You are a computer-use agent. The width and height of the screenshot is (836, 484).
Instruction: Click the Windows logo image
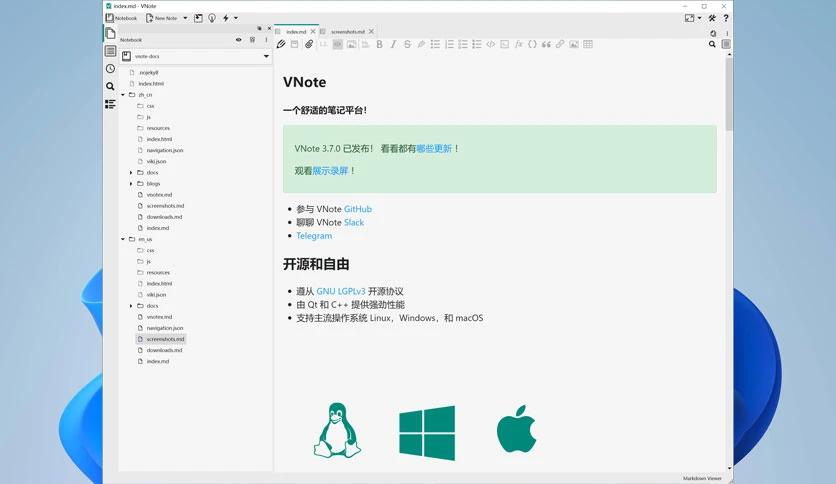tap(427, 433)
